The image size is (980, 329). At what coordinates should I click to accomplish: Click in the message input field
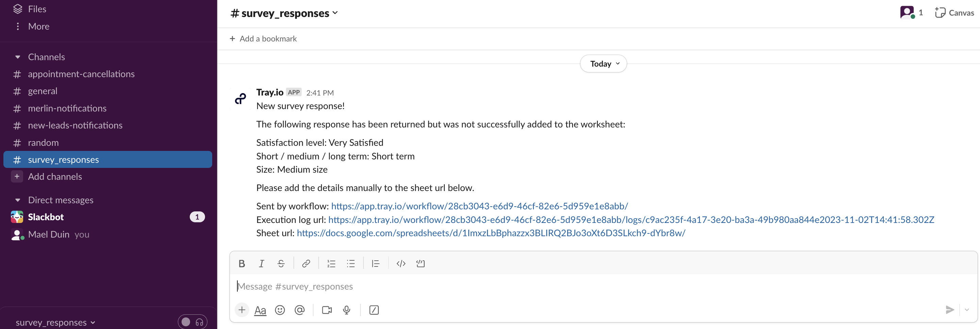point(457,286)
